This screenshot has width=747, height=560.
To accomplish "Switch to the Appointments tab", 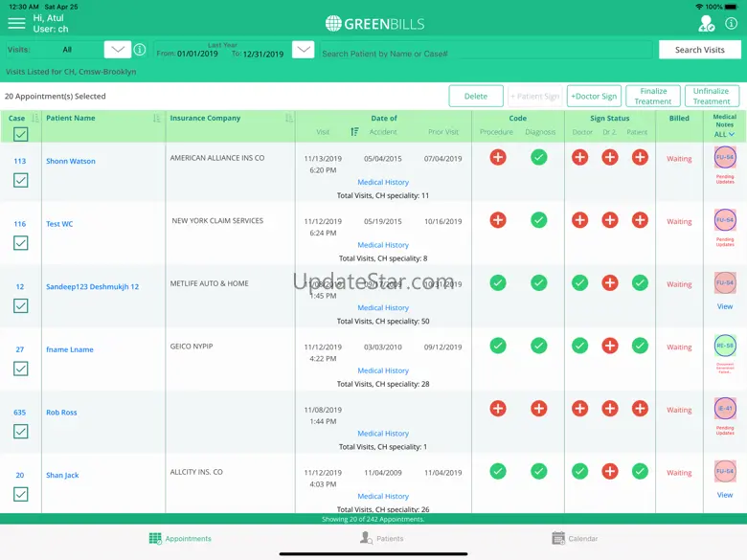I will pos(180,539).
